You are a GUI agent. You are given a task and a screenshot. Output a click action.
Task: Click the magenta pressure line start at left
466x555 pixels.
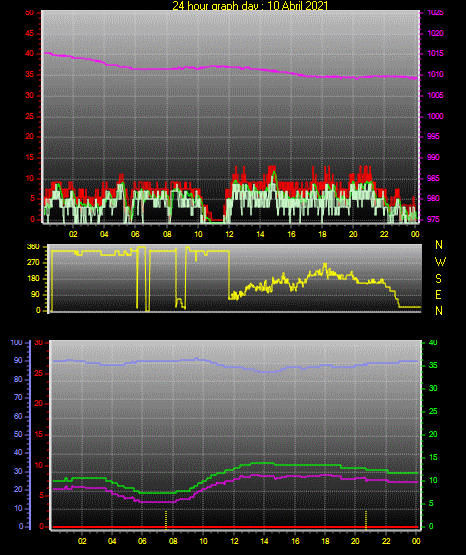tap(46, 53)
